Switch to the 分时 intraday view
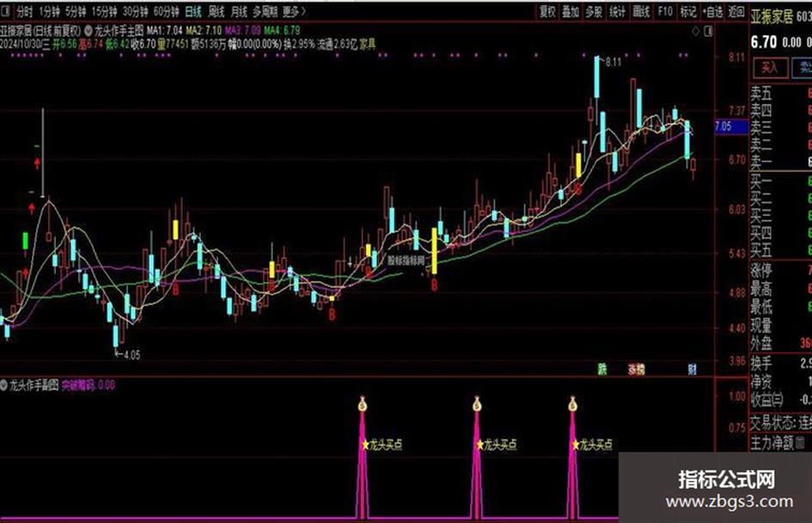The width and height of the screenshot is (812, 523). tap(24, 11)
